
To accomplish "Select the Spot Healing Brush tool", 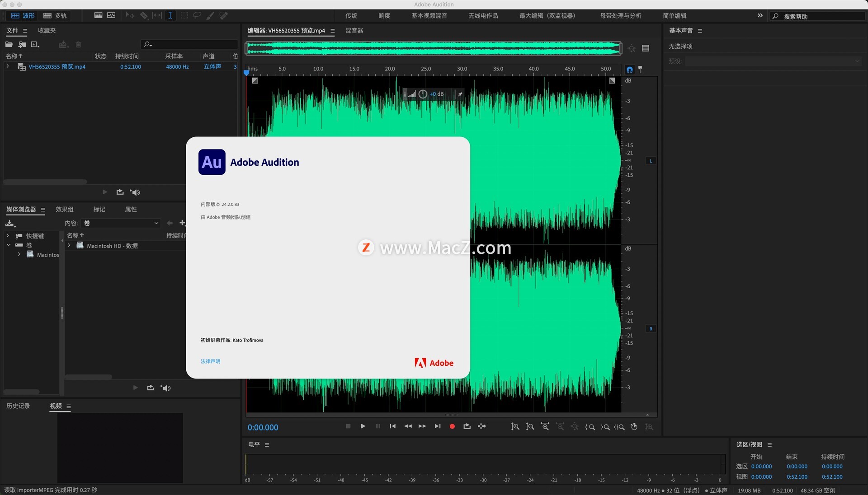I will coord(223,15).
